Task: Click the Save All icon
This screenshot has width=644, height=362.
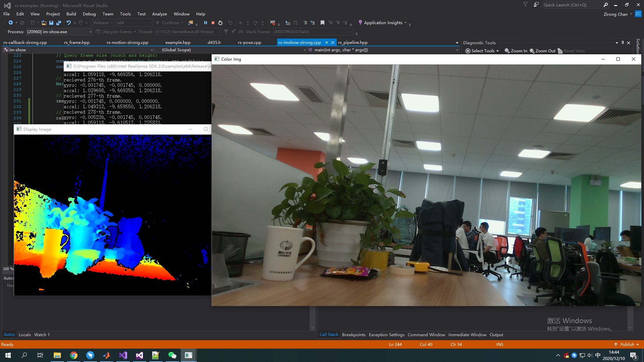Action: [x=59, y=23]
